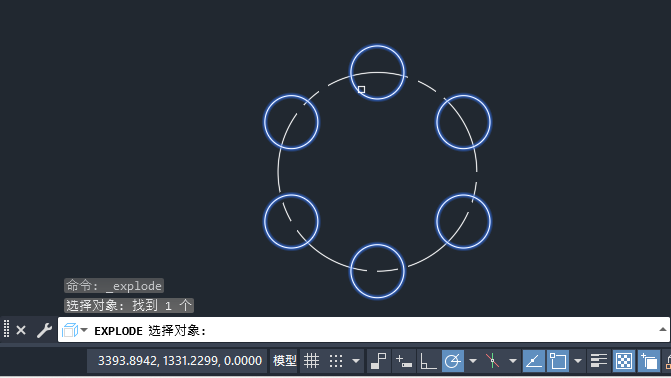Image resolution: width=671 pixels, height=378 pixels.
Task: Open polar tracking angle dropdown
Action: 473,361
